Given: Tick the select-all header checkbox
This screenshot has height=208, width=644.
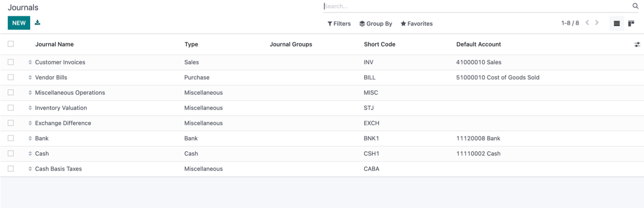Looking at the screenshot, I should click(x=11, y=44).
